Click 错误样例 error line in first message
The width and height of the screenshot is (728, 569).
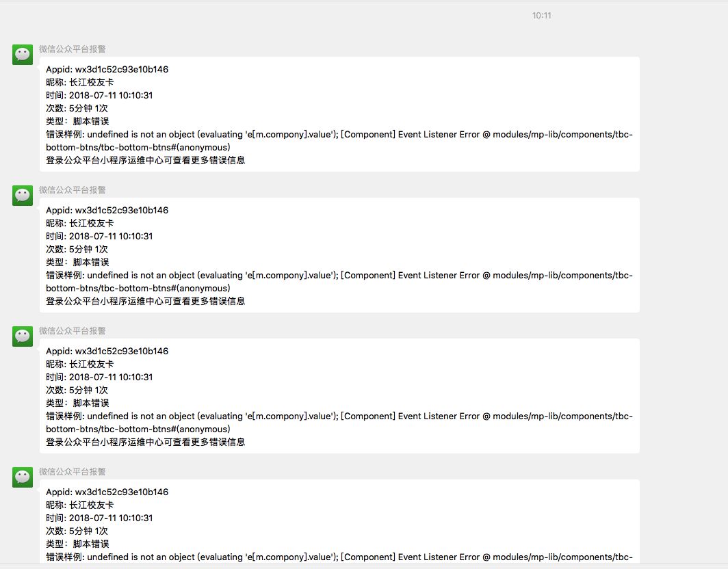(339, 134)
